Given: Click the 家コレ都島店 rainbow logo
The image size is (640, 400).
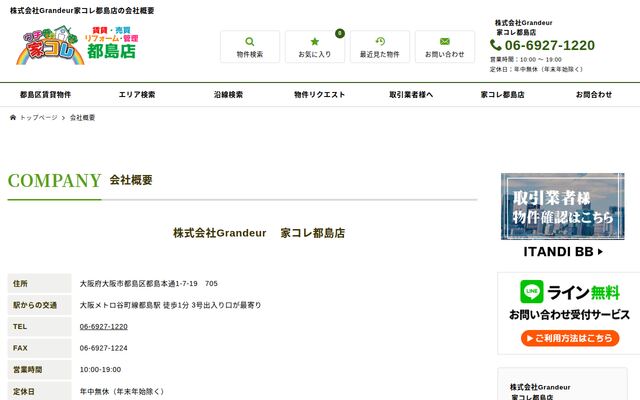Looking at the screenshot, I should [x=77, y=45].
